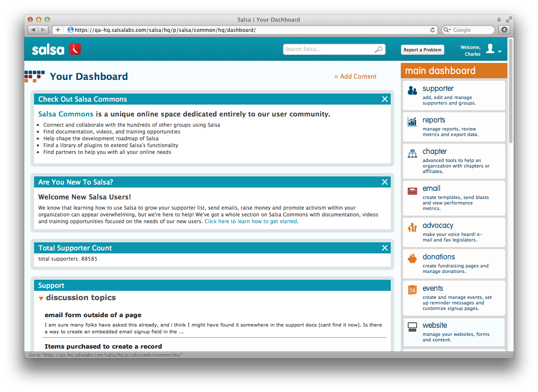
Task: Open Items purchased to create a record topic
Action: [x=103, y=347]
